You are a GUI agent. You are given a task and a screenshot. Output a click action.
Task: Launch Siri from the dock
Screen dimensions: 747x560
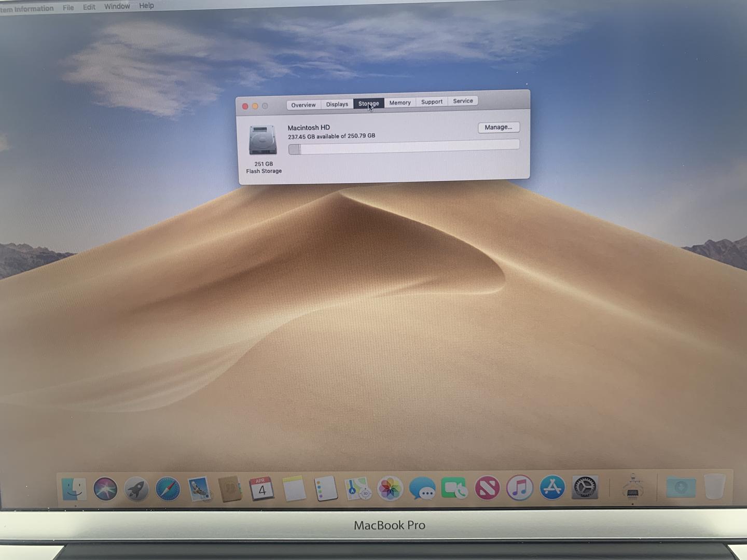point(105,489)
